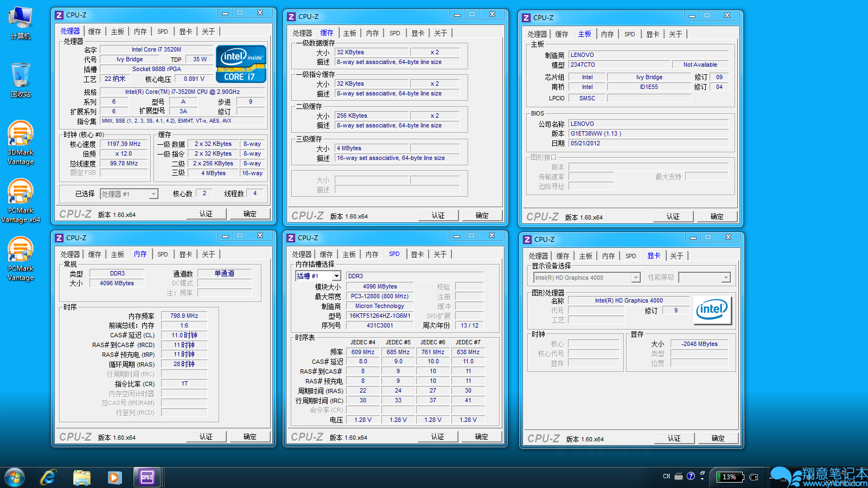Select the PCMark Vantage shortcut below the x64 one
Viewport: 868px width, 488px height.
click(21, 259)
